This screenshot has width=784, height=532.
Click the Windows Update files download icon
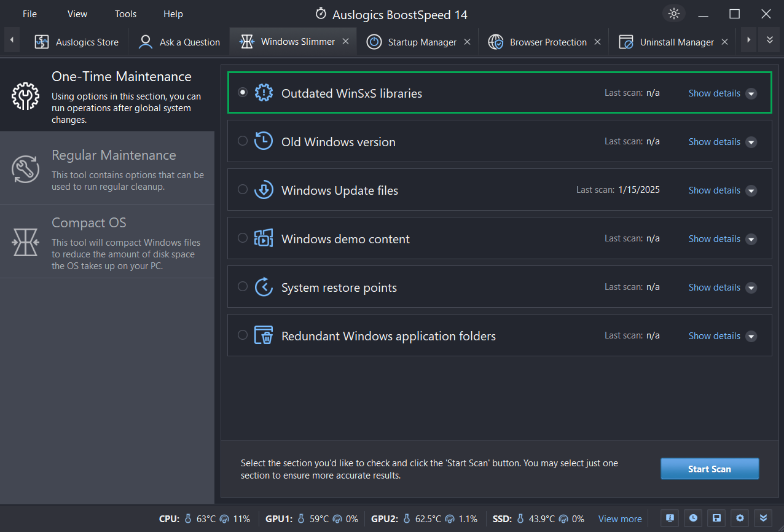[264, 190]
